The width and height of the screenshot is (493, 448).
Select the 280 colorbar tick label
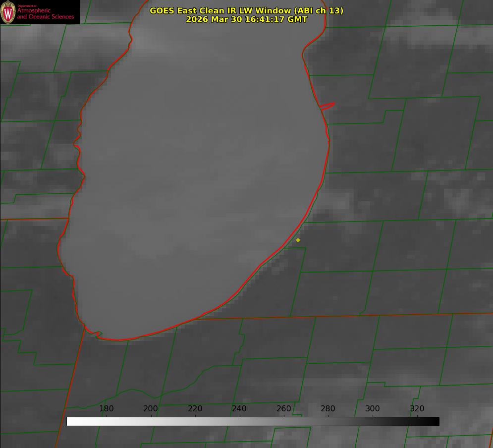tap(328, 408)
